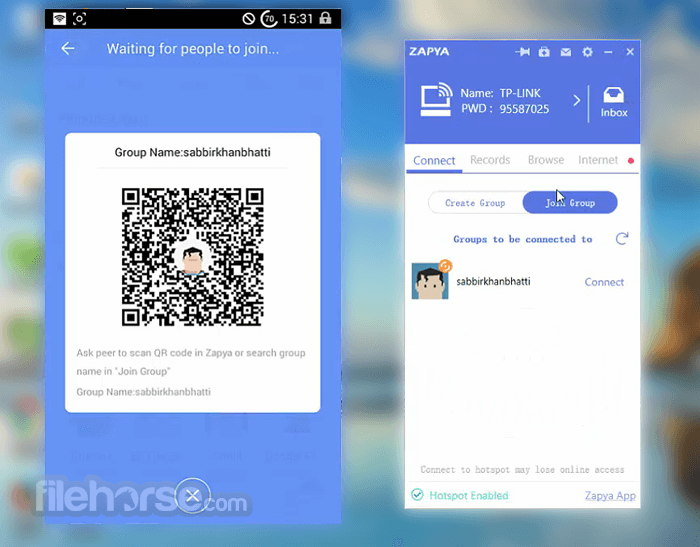
Task: Click the group QR code image
Action: click(193, 257)
